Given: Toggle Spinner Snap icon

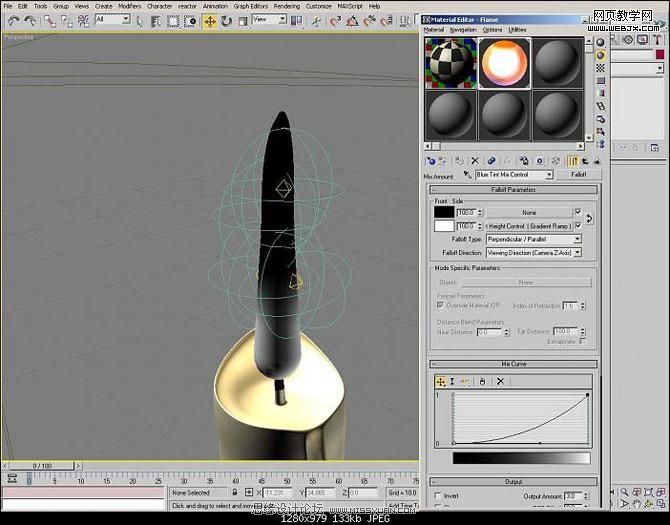Looking at the screenshot, I should (386, 21).
